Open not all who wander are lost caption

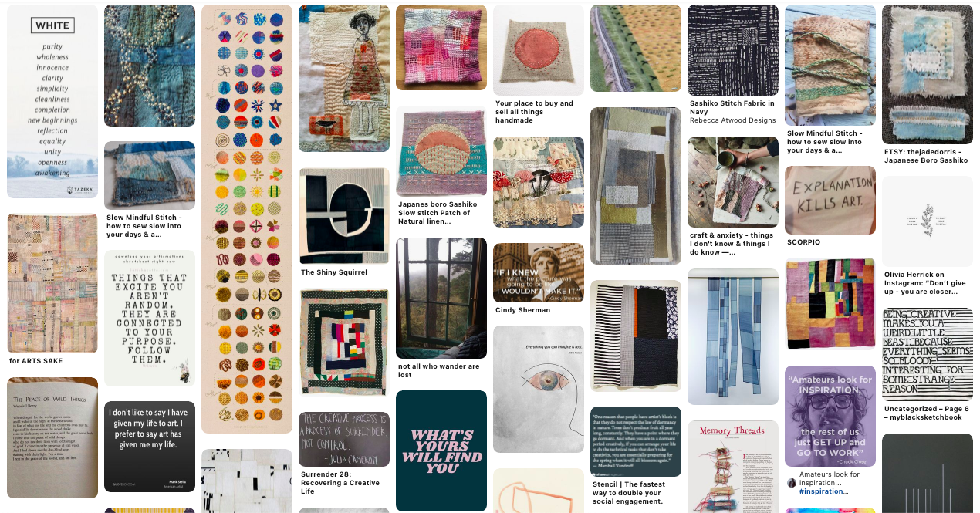[x=439, y=371]
